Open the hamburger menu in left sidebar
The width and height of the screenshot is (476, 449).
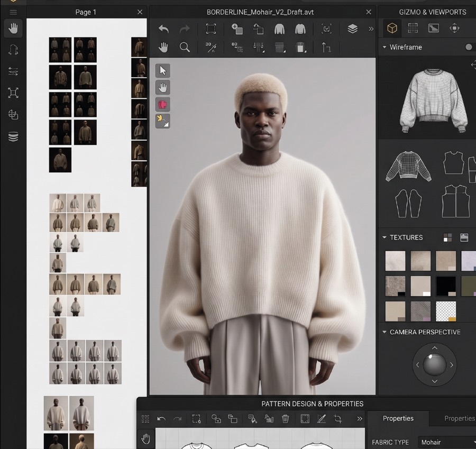tap(13, 12)
